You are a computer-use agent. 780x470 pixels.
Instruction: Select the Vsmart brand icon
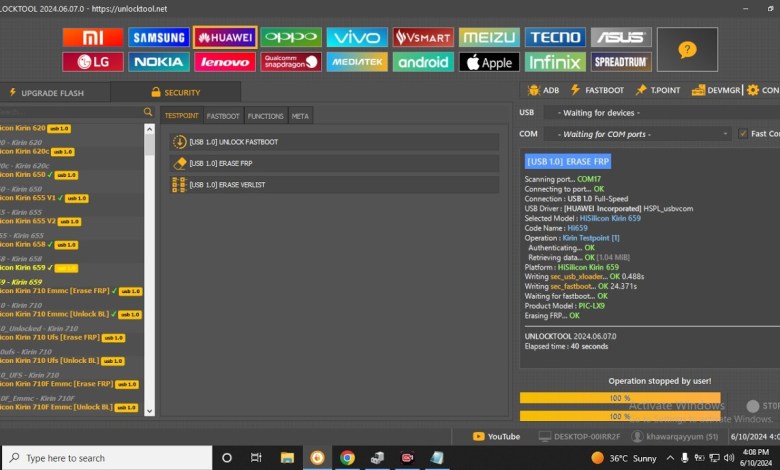tap(423, 37)
